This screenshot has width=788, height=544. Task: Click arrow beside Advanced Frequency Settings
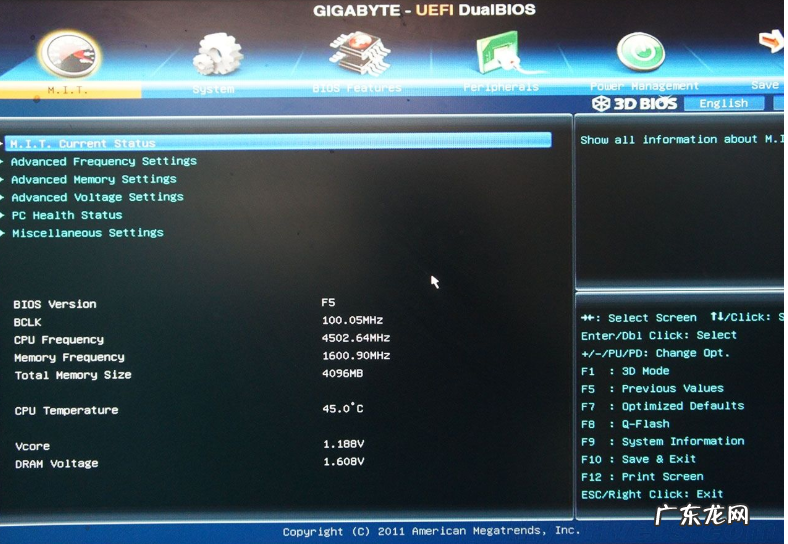[3, 162]
